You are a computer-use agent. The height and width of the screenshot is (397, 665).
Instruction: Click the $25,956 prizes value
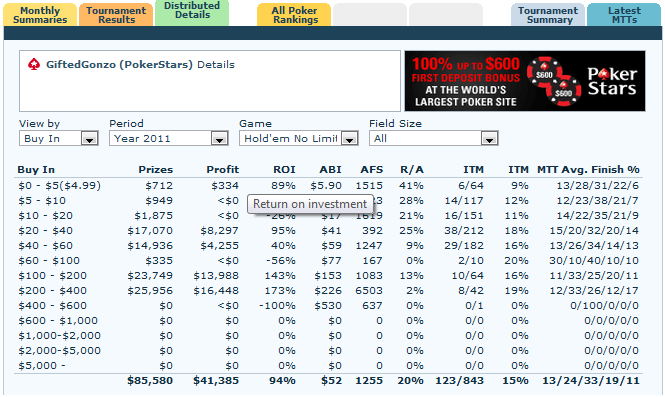pos(150,291)
